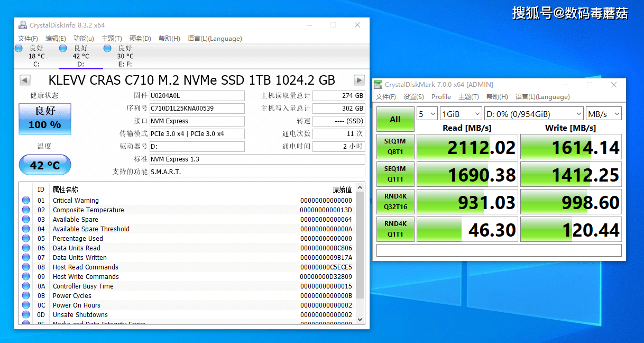Click RND4K Q1T1 read result bar 46.30

[x=467, y=229]
